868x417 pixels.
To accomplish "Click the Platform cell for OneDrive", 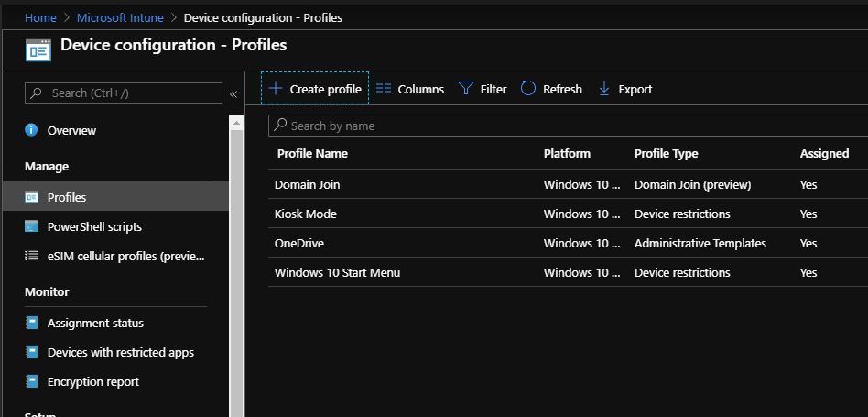I will click(581, 243).
